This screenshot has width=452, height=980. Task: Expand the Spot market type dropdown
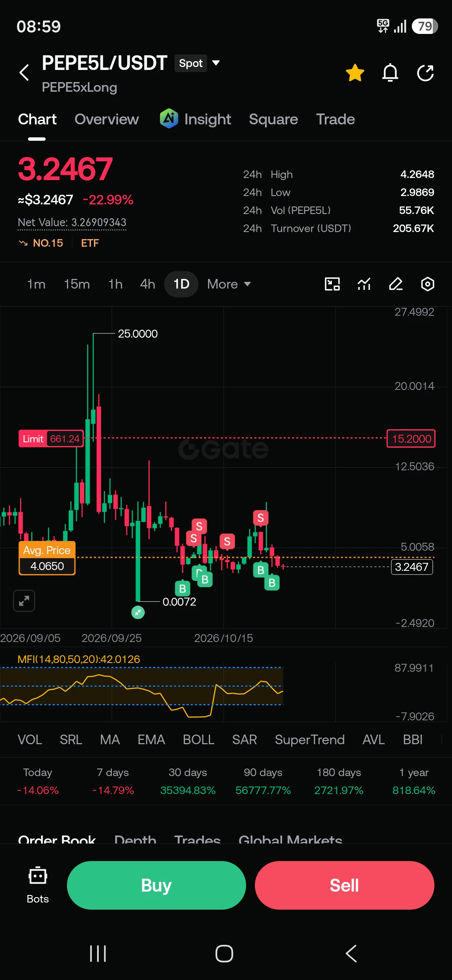[198, 63]
